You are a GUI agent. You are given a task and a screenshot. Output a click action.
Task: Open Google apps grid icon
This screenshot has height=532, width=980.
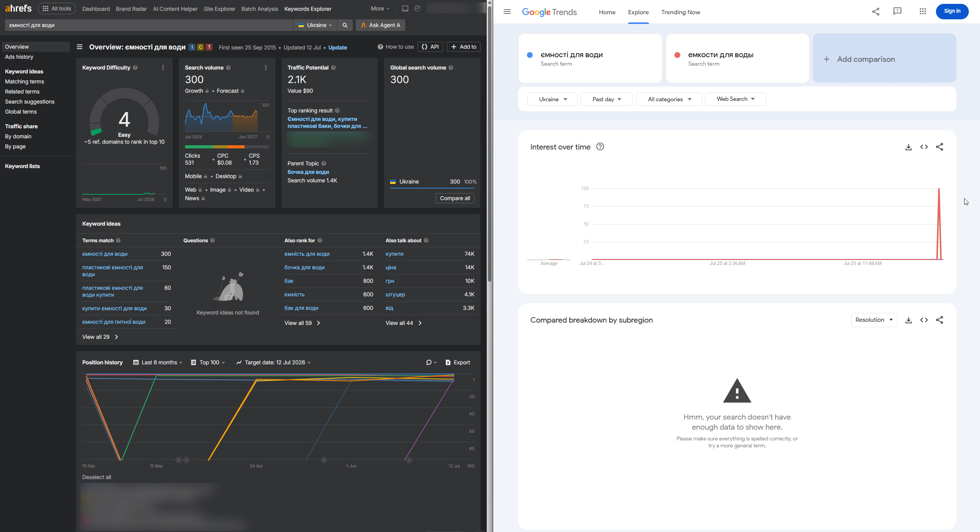pos(923,12)
